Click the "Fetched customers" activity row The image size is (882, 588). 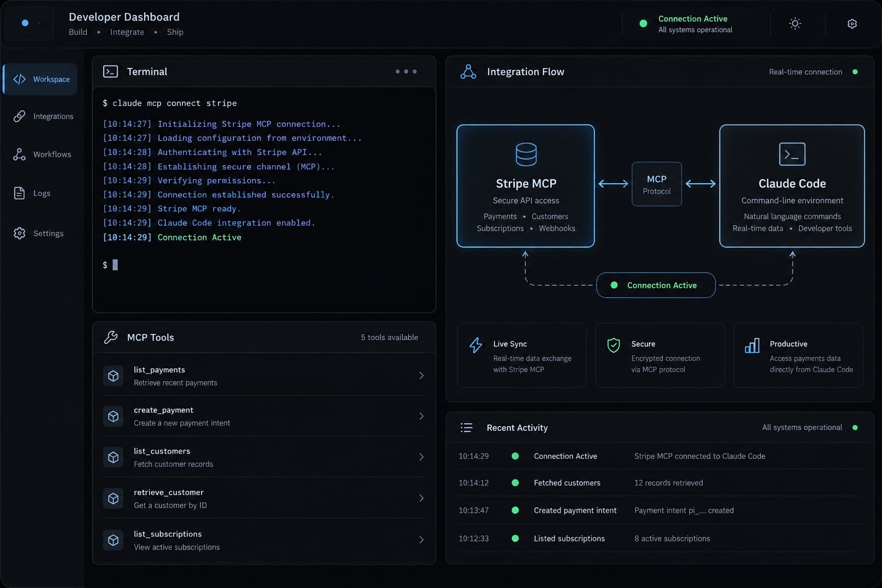tap(660, 483)
